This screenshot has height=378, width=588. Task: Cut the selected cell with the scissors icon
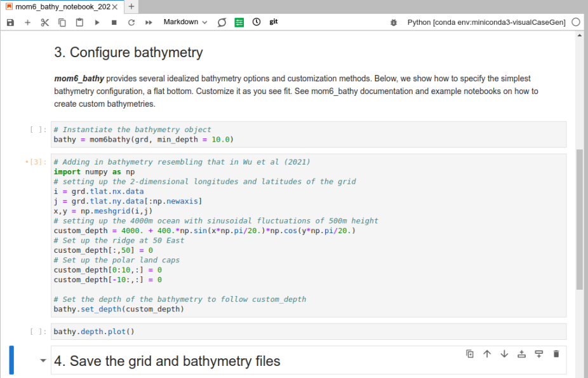click(x=44, y=22)
